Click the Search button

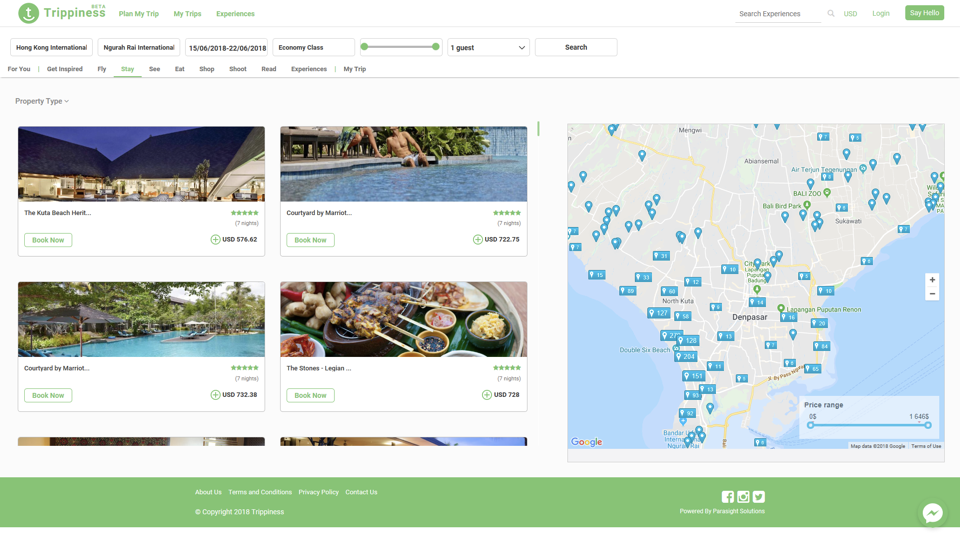[x=576, y=47]
